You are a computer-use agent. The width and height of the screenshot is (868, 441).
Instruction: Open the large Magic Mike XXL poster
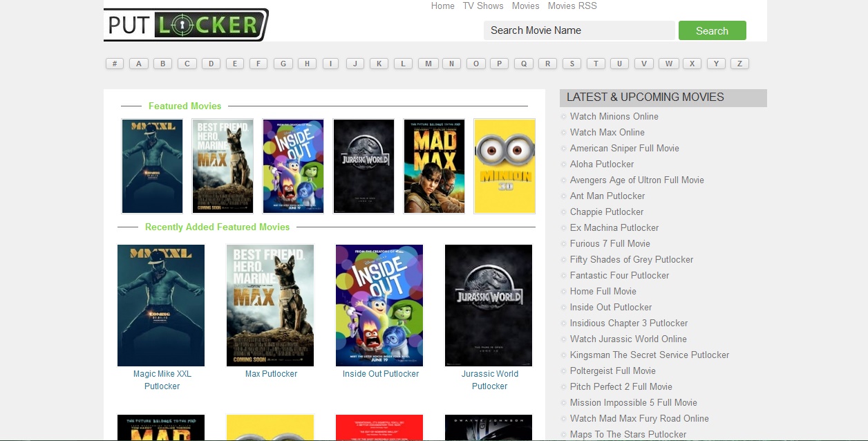(161, 305)
